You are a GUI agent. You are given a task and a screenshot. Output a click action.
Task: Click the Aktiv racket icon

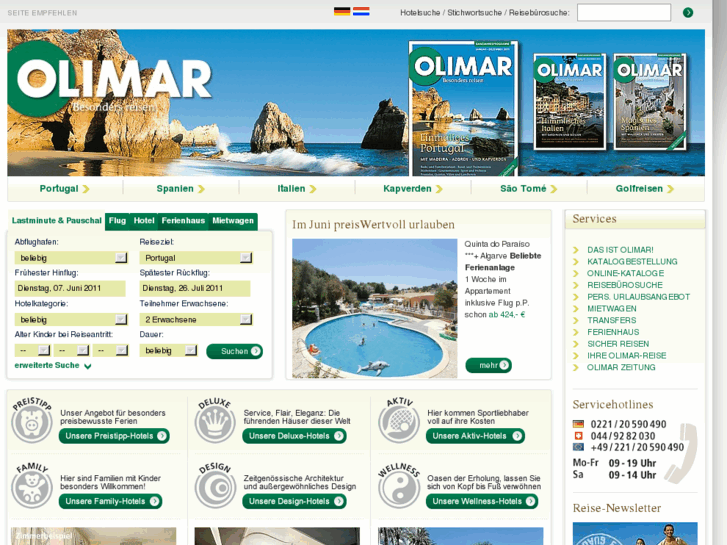pyautogui.click(x=399, y=421)
